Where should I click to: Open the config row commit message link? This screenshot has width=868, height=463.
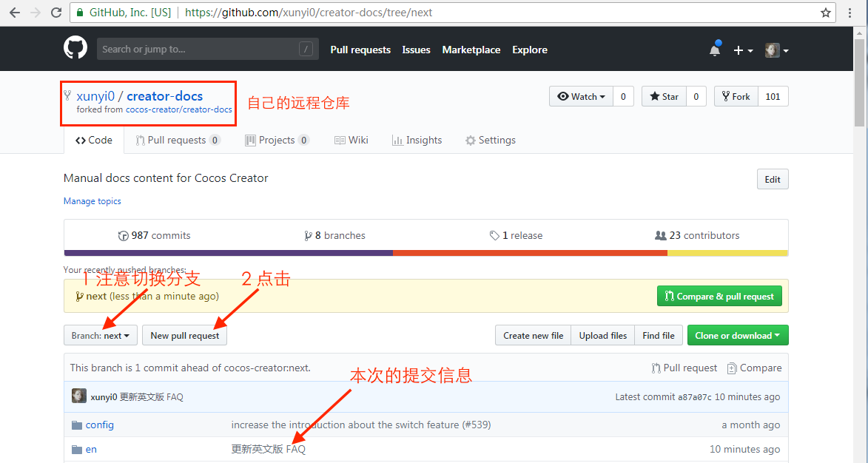coord(361,425)
